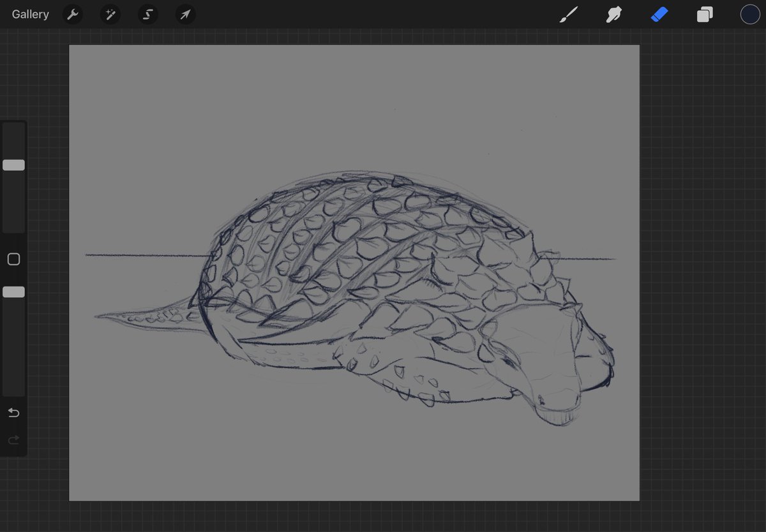
Task: Open the Gallery view
Action: point(30,14)
